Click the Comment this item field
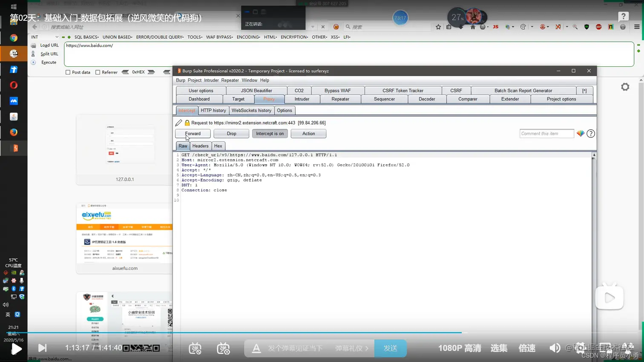The width and height of the screenshot is (644, 362). click(x=547, y=134)
